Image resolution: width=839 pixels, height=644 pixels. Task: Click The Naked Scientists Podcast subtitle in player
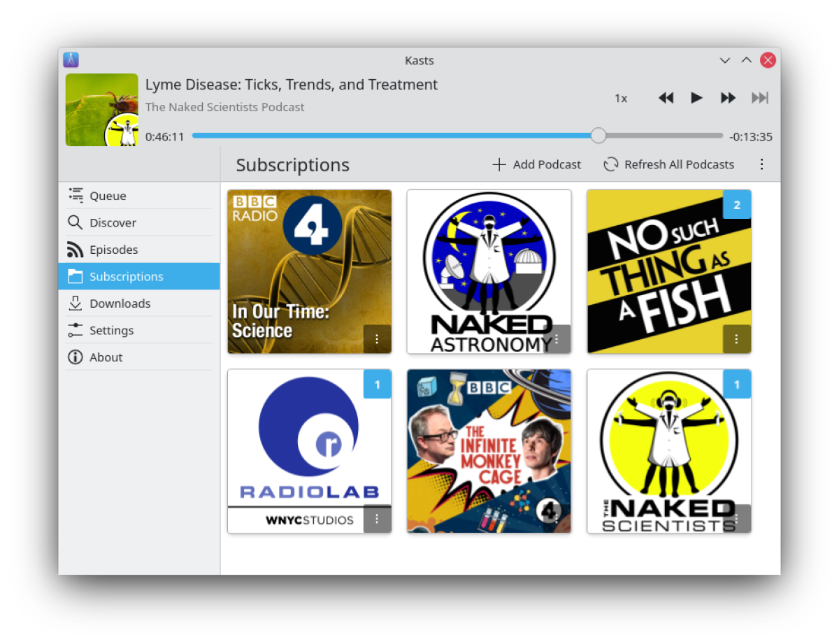pos(225,107)
